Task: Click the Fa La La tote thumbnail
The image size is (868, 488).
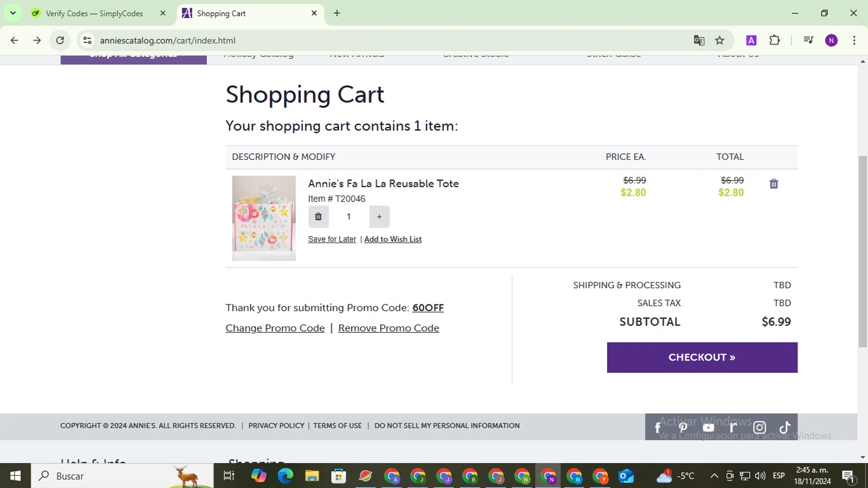Action: (x=264, y=218)
